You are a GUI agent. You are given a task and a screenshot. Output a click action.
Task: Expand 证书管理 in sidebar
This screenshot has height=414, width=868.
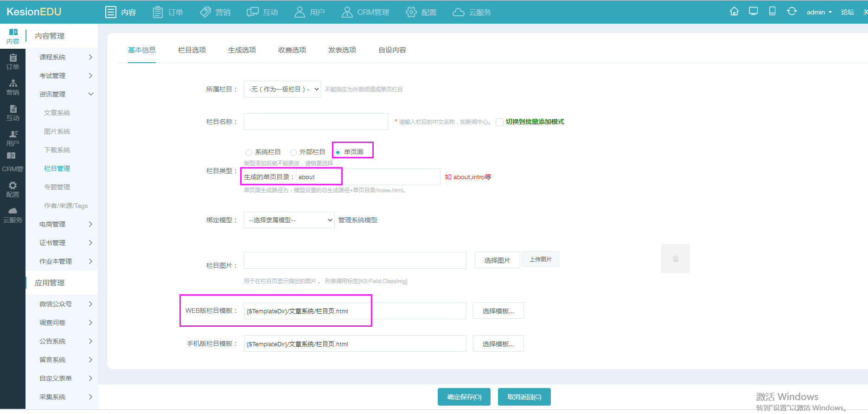pos(62,243)
